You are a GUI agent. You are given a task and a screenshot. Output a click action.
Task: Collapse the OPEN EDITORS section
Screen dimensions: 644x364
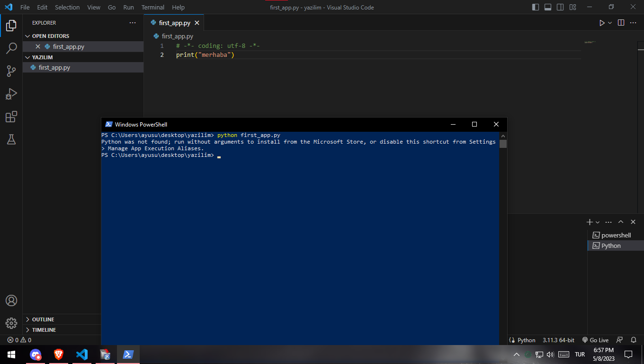click(x=83, y=36)
